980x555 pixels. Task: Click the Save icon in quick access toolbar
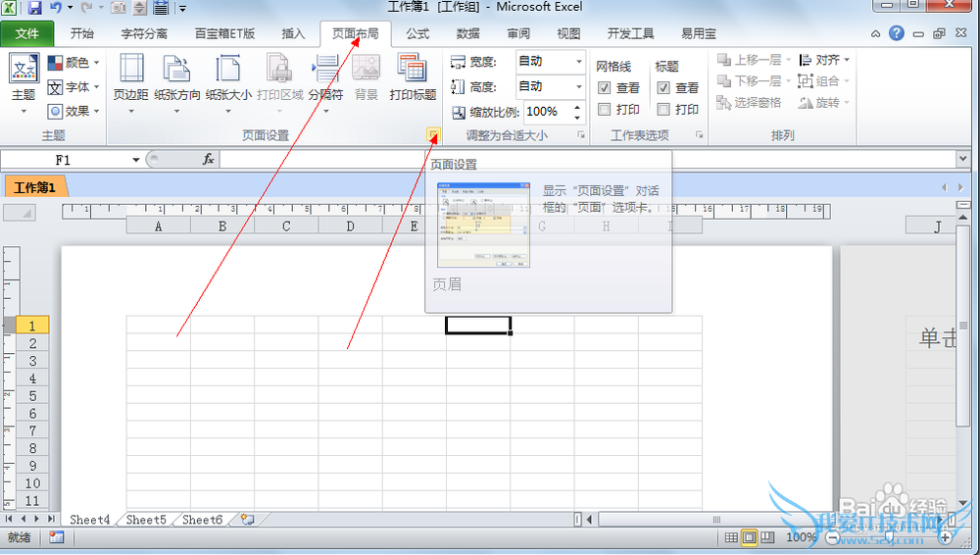pyautogui.click(x=35, y=8)
